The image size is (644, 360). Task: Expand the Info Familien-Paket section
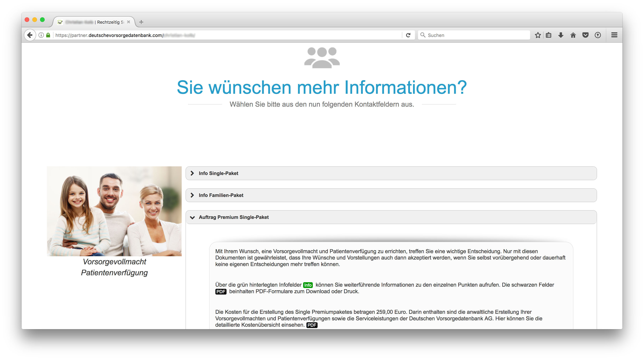[x=391, y=195]
